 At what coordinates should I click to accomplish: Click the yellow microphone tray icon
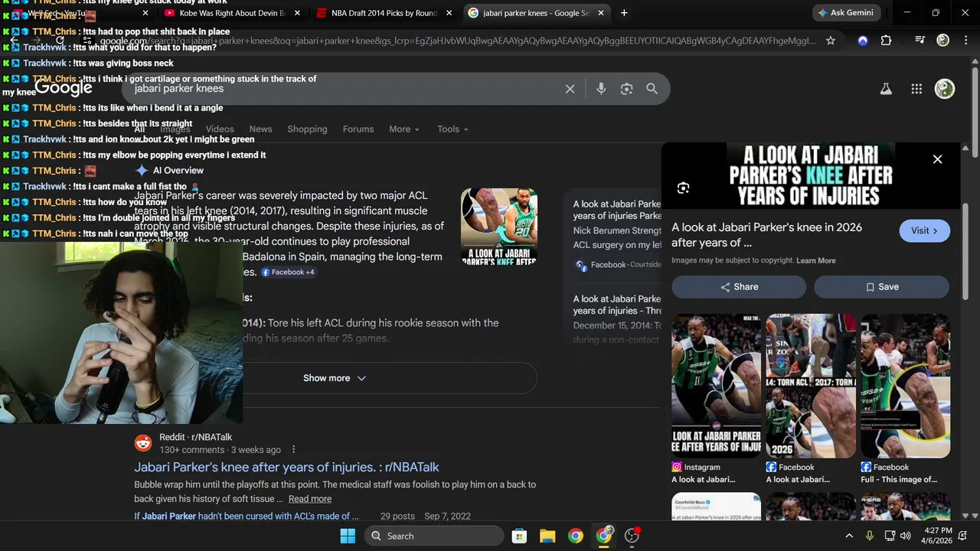point(870,536)
